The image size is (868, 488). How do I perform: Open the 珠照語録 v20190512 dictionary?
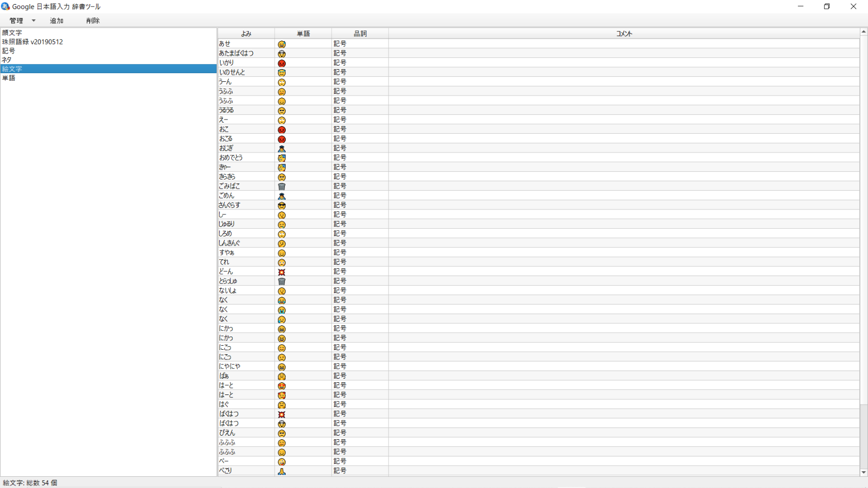coord(33,42)
